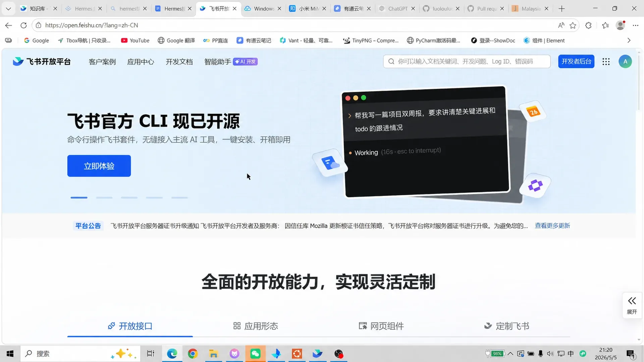
Task: Open Feishu app from taskbar
Action: click(x=318, y=354)
